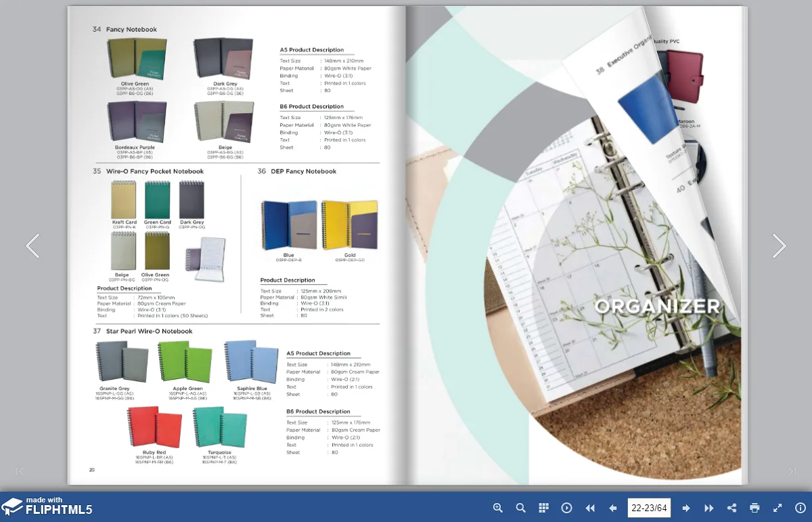The height and width of the screenshot is (522, 812).
Task: Click the Saphire Blue Star Pearl notebook image
Action: click(252, 362)
